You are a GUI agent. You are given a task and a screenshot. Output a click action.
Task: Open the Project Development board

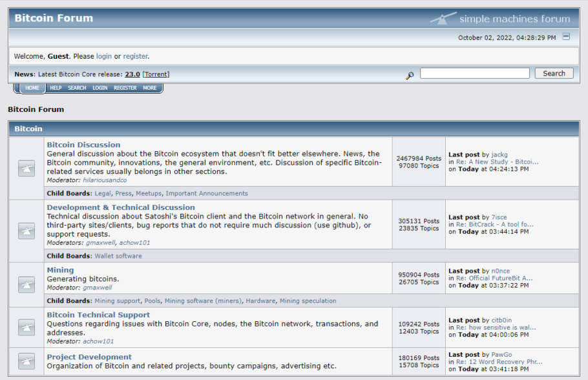89,357
